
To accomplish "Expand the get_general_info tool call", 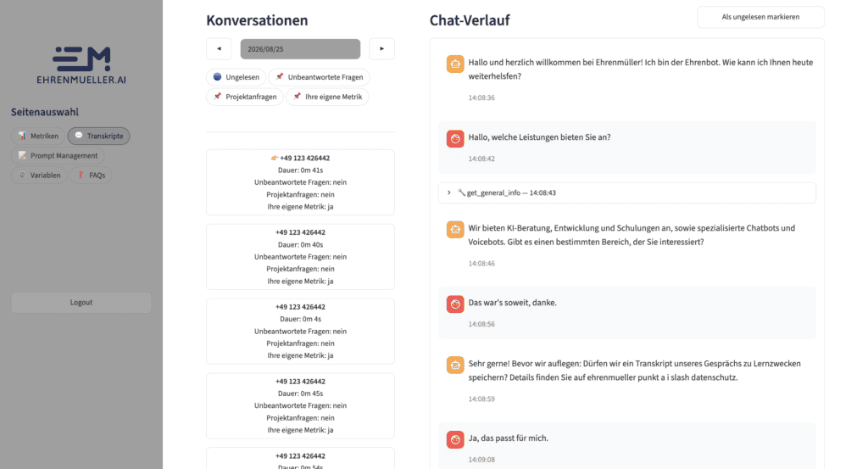I will [x=627, y=193].
